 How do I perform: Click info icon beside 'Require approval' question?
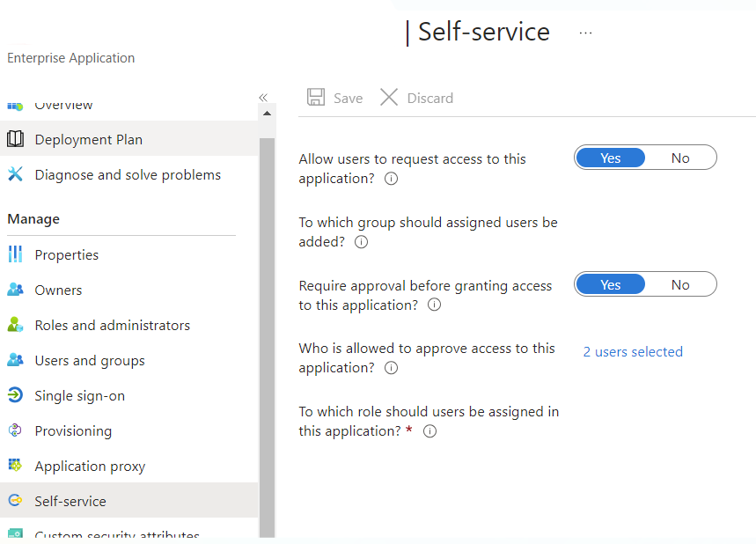pyautogui.click(x=435, y=305)
